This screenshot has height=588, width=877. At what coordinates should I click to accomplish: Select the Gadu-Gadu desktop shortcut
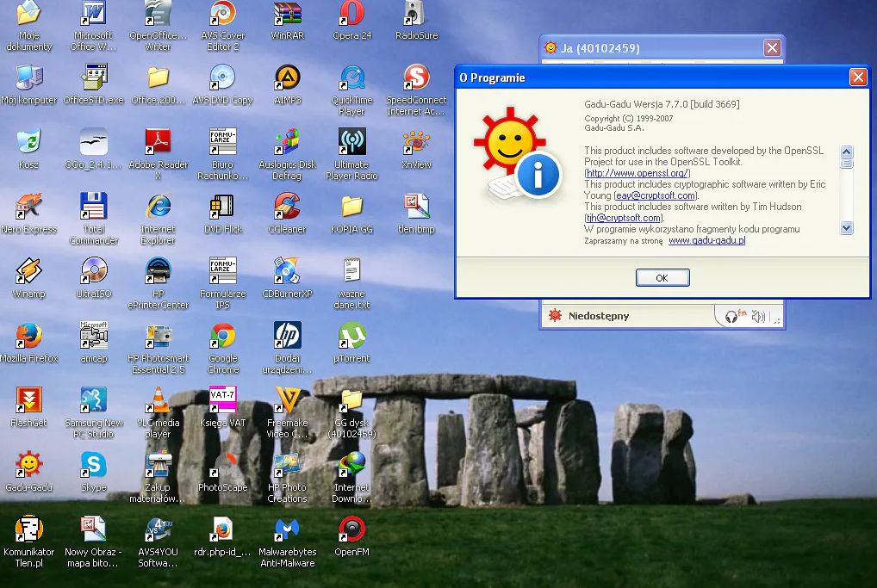pos(29,473)
